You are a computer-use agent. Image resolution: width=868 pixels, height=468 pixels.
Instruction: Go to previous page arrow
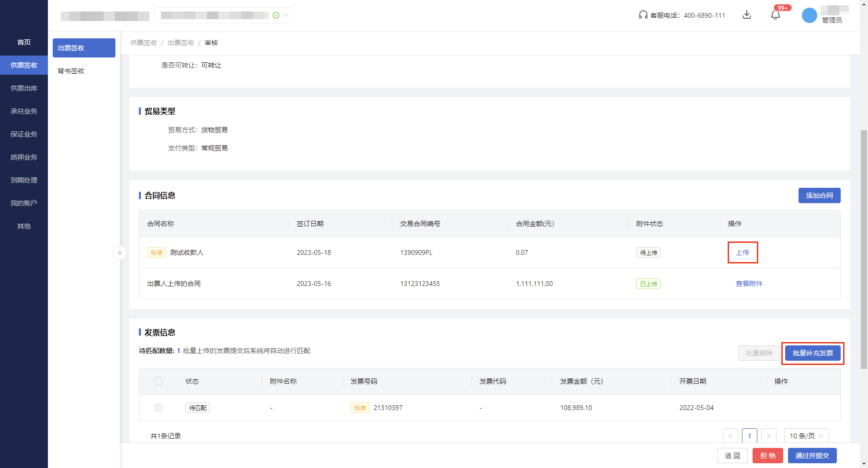(730, 435)
